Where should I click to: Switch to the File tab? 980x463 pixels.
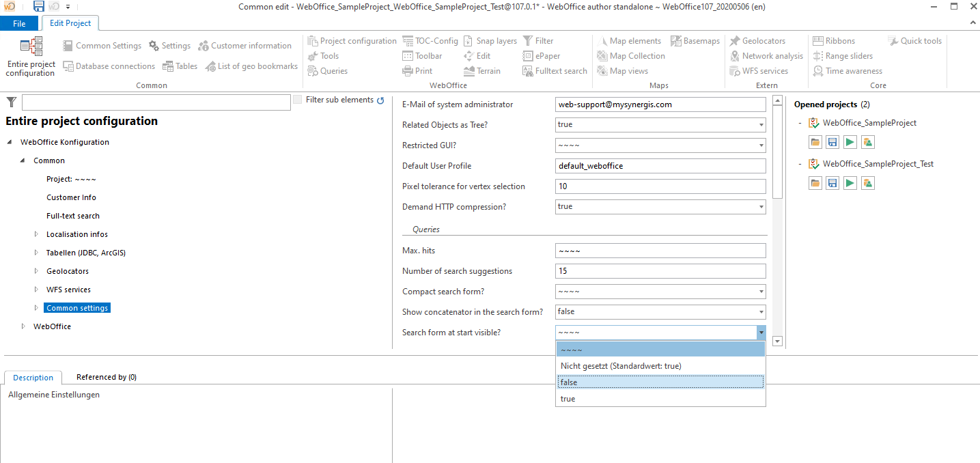coord(19,23)
